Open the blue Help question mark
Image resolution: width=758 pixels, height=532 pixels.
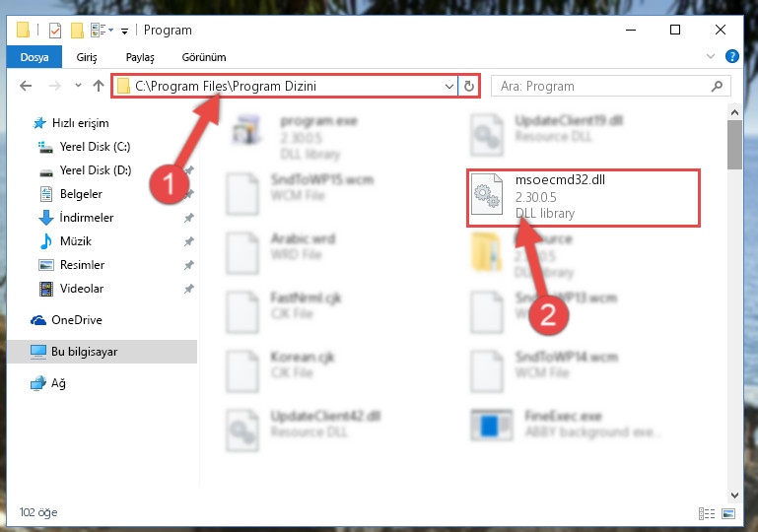732,56
